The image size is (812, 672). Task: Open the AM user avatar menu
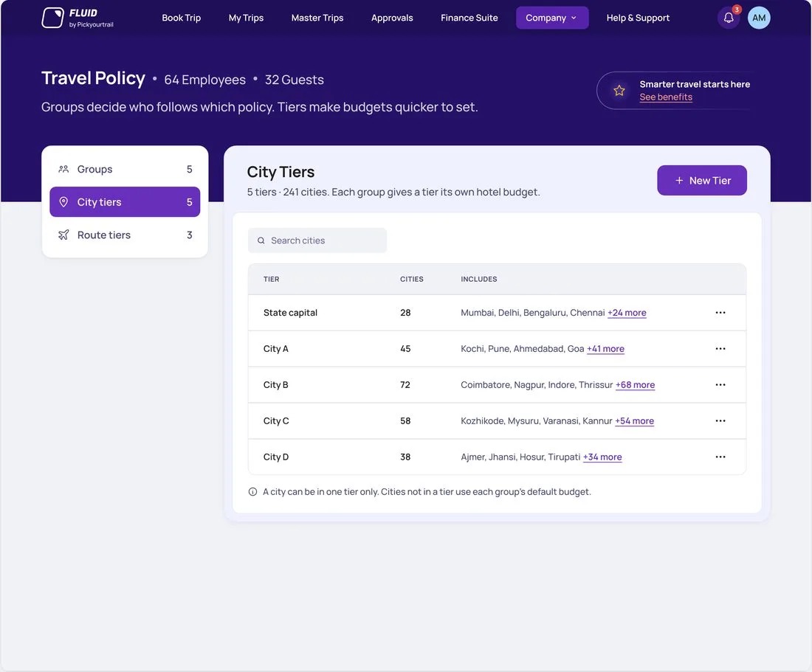(759, 18)
